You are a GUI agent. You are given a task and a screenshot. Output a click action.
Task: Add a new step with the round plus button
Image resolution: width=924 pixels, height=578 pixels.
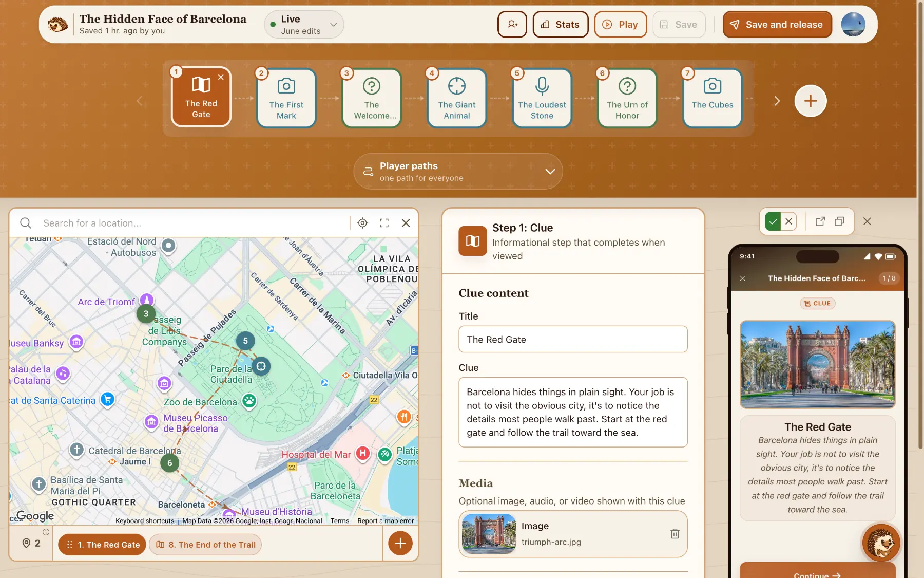click(x=810, y=101)
